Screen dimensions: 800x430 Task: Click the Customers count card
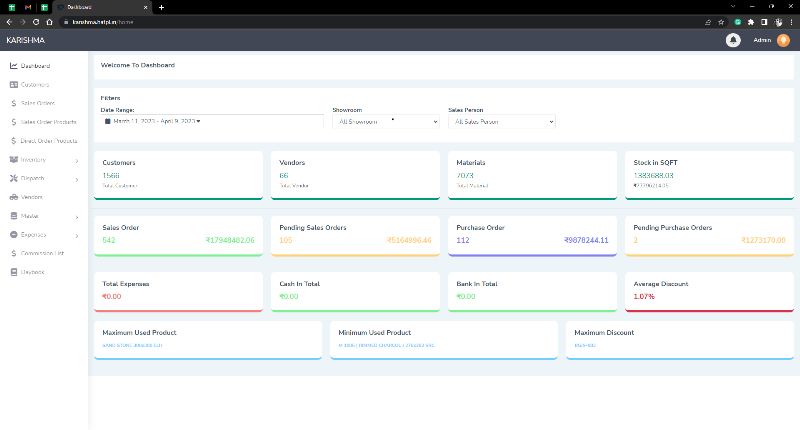point(179,175)
